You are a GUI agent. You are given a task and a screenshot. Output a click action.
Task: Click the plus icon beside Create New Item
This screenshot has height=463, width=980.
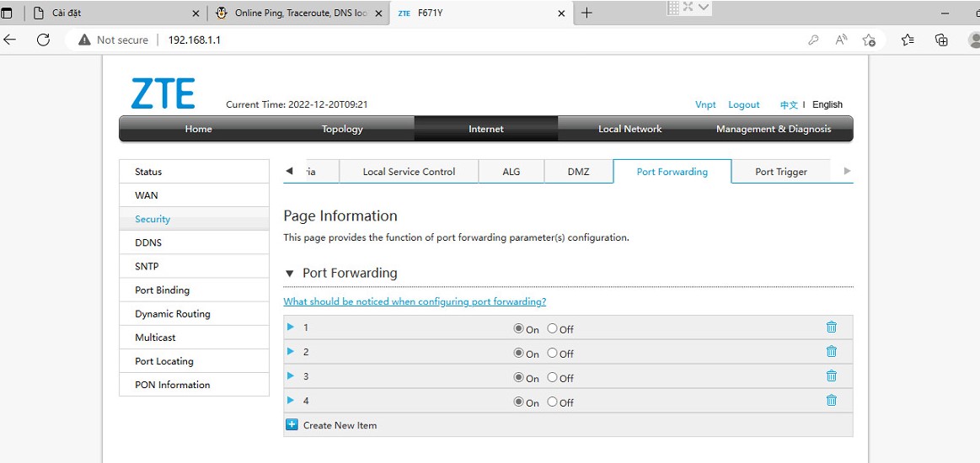point(292,425)
